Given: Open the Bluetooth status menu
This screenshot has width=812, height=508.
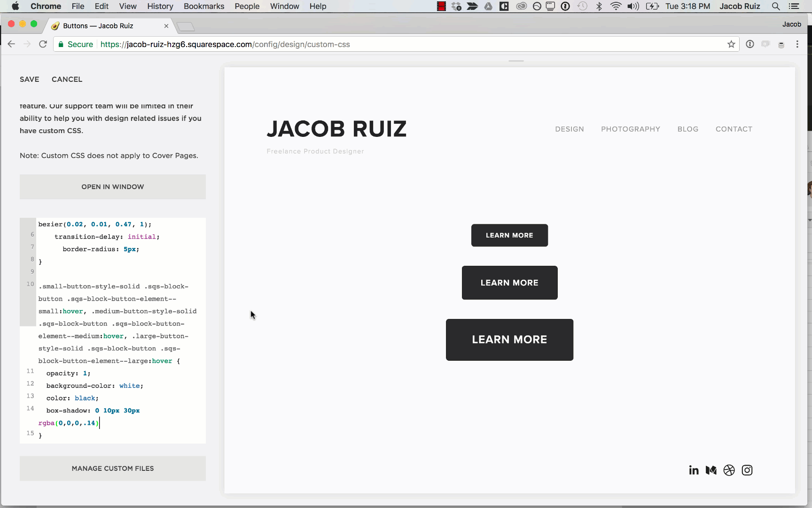Looking at the screenshot, I should (x=599, y=6).
